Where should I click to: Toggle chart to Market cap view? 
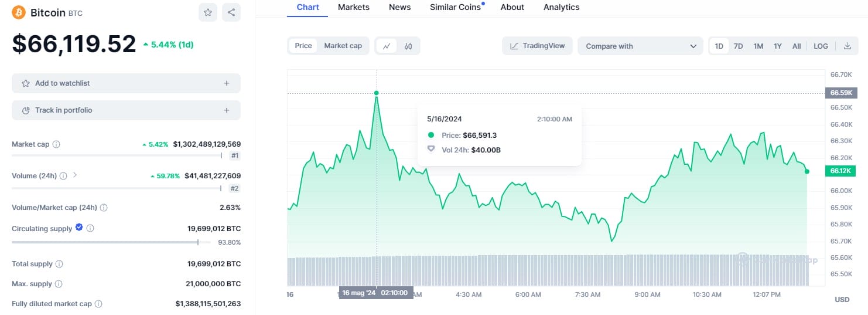(343, 46)
